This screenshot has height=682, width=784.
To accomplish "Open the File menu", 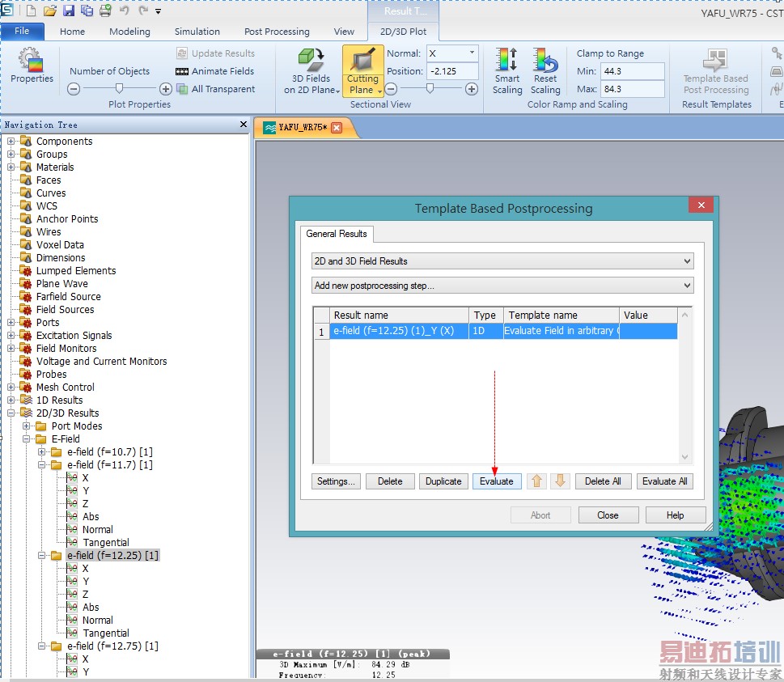I will point(22,31).
